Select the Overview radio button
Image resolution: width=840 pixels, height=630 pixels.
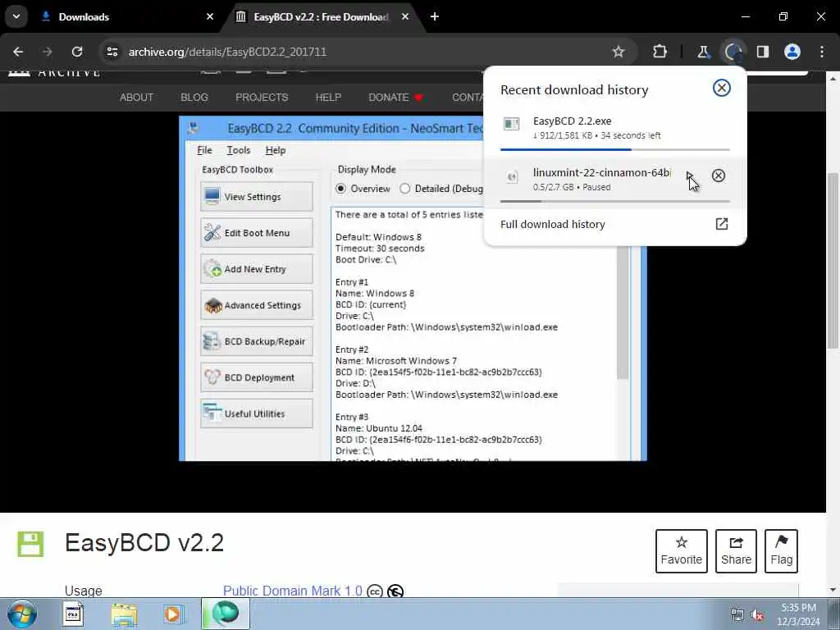340,189
